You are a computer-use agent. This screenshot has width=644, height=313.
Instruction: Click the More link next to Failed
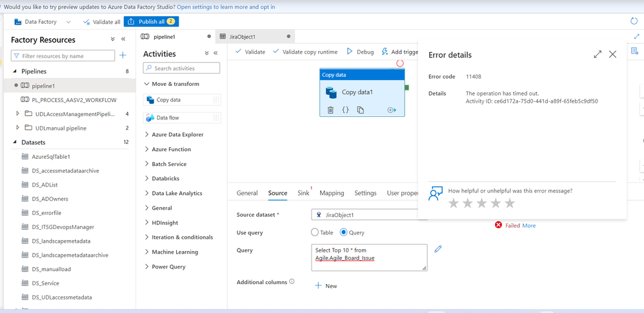pyautogui.click(x=529, y=225)
